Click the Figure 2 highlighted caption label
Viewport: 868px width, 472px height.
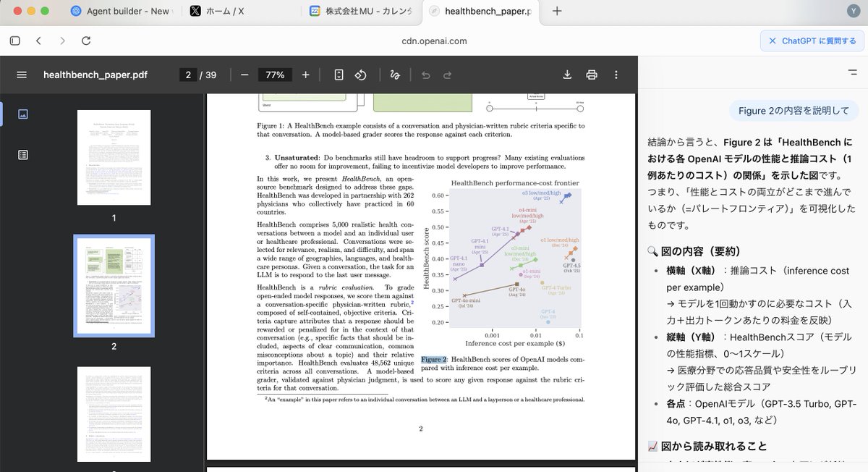click(434, 359)
